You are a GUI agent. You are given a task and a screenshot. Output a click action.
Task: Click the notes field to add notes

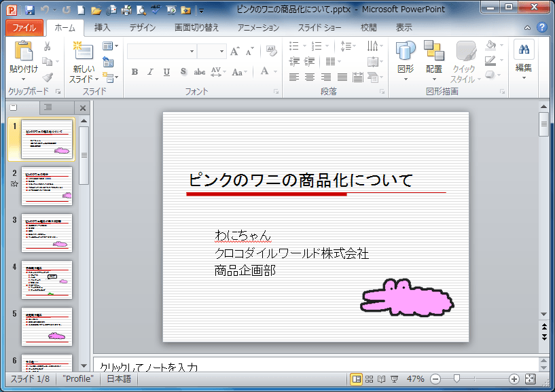click(x=316, y=365)
